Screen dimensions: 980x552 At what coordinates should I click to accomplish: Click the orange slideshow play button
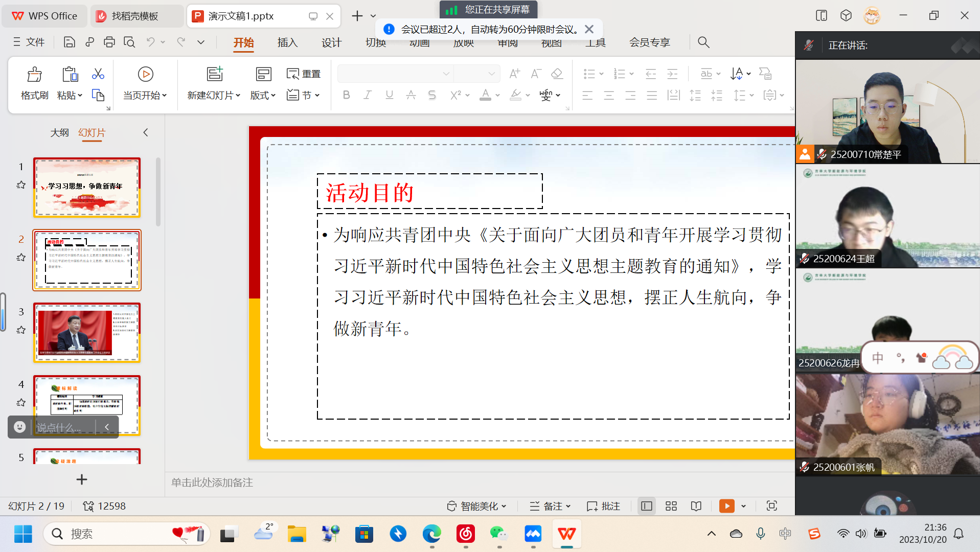(726, 506)
